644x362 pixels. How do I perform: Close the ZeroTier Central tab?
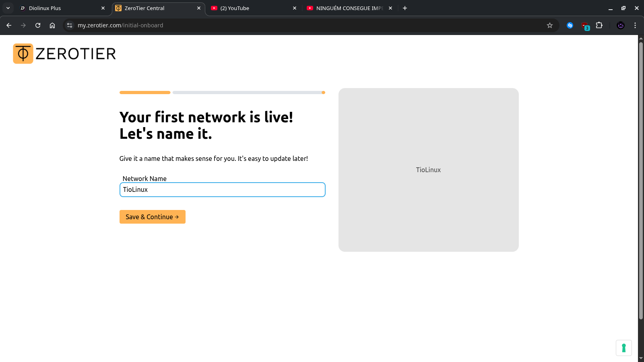[199, 8]
